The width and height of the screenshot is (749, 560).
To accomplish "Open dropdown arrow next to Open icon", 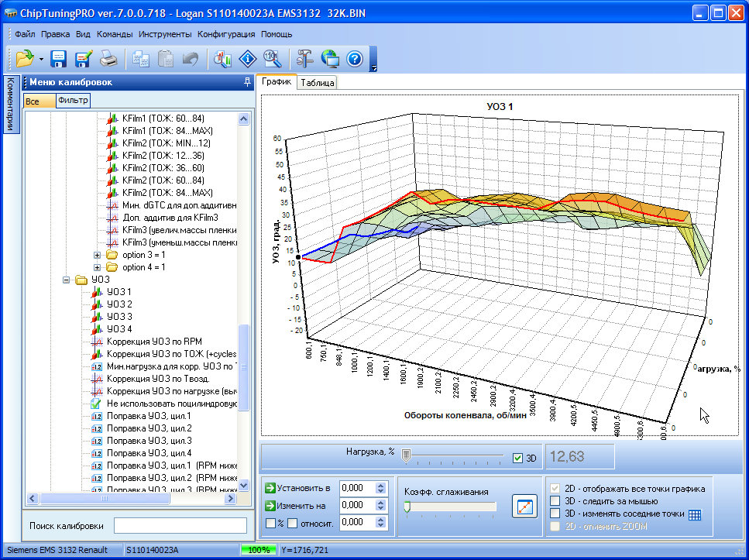I will click(41, 60).
